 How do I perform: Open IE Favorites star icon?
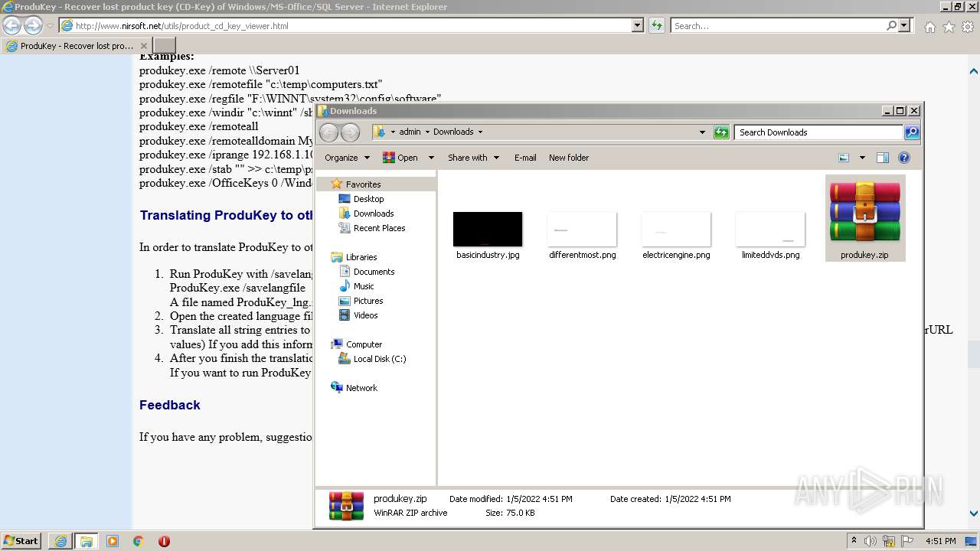click(949, 27)
